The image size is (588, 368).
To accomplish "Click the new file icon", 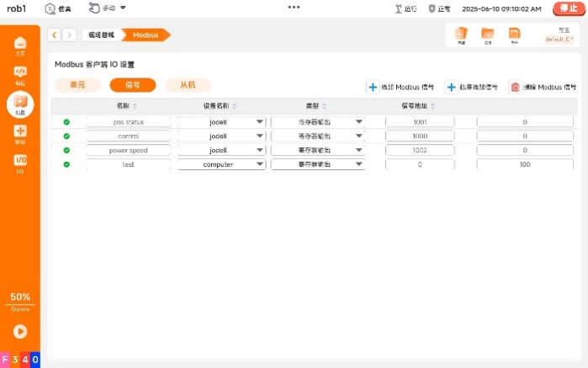I will point(460,35).
